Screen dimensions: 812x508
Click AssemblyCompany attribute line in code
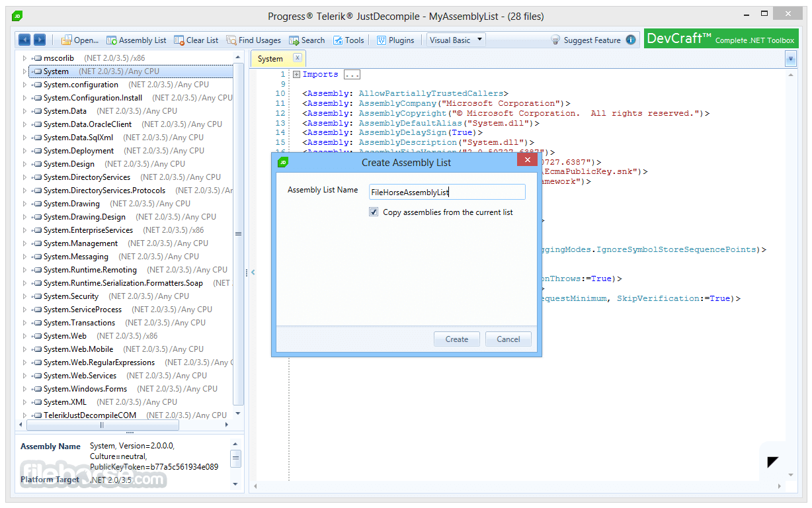pos(436,103)
